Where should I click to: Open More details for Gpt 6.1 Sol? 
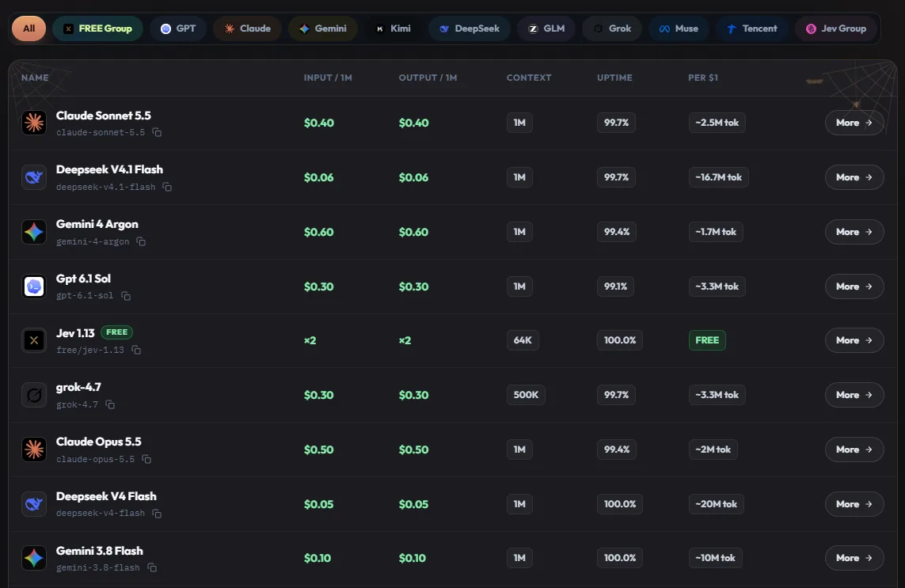click(x=854, y=286)
